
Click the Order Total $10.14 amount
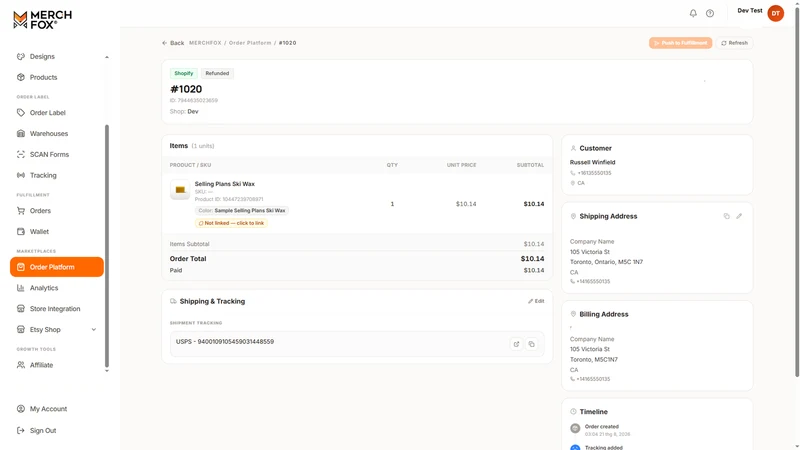[x=532, y=259]
